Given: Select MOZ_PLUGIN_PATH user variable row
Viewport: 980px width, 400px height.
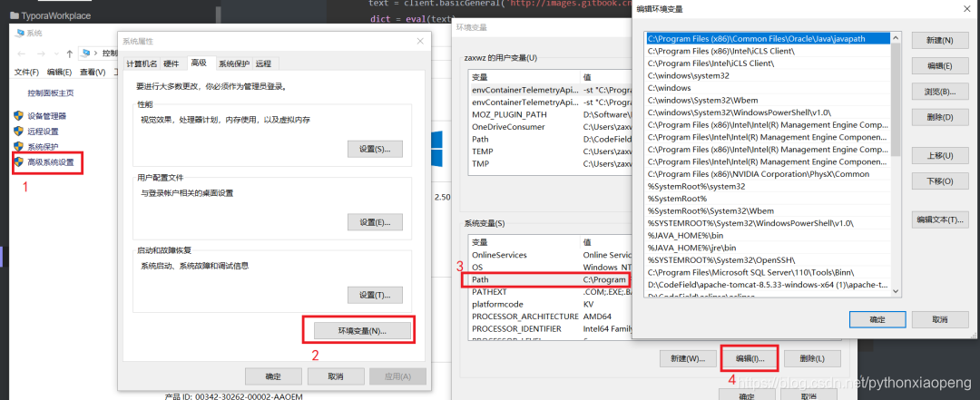Looking at the screenshot, I should pyautogui.click(x=551, y=114).
